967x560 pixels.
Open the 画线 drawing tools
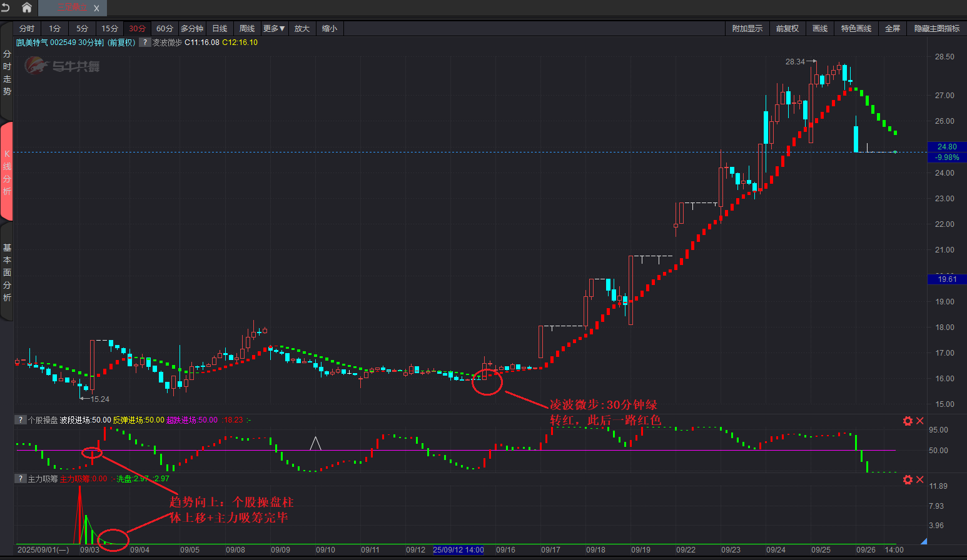tap(820, 29)
